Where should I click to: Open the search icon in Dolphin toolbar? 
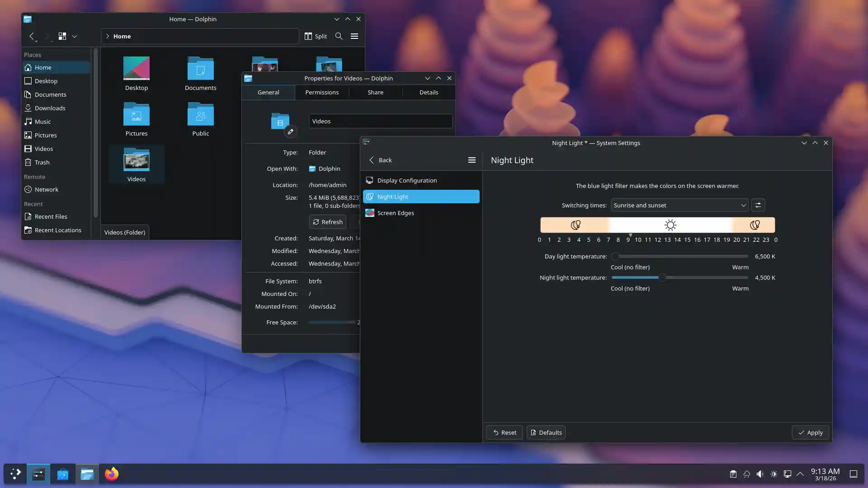pos(339,36)
